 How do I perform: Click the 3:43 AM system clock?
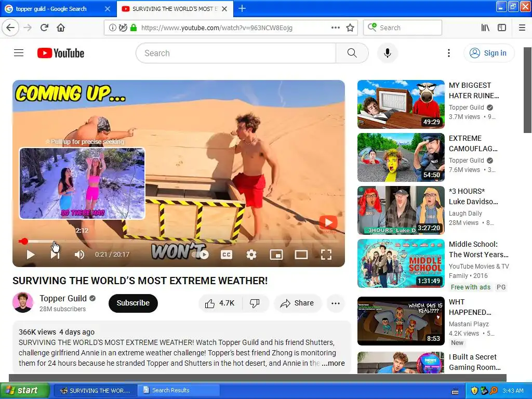[x=513, y=391]
